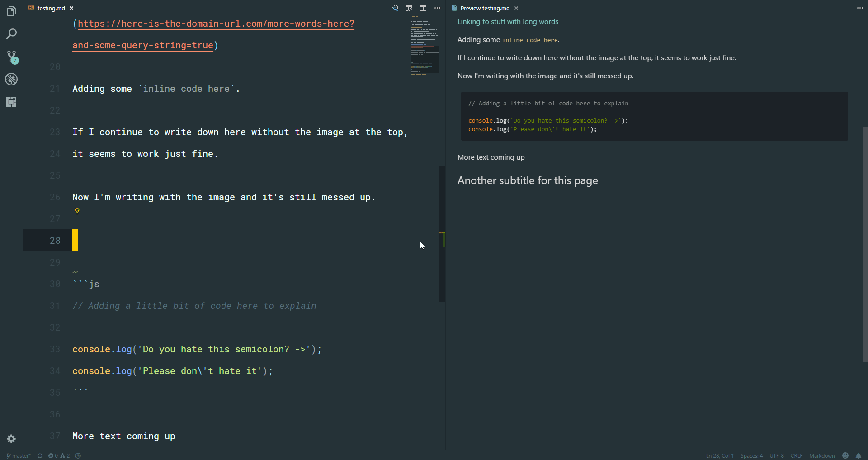Open Source Control view with 7 changes
The width and height of the screenshot is (868, 460).
pos(12,57)
